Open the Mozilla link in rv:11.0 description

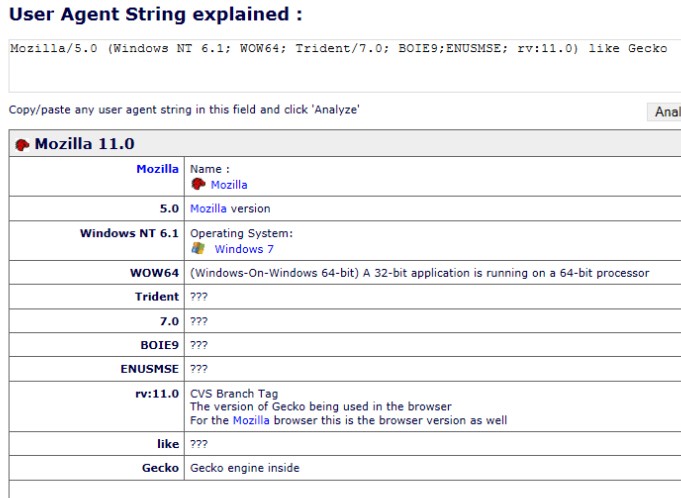[251, 420]
